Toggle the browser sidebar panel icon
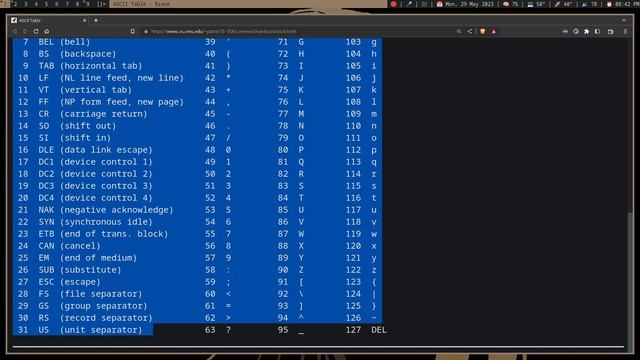This screenshot has width=640, height=360. pos(598,31)
